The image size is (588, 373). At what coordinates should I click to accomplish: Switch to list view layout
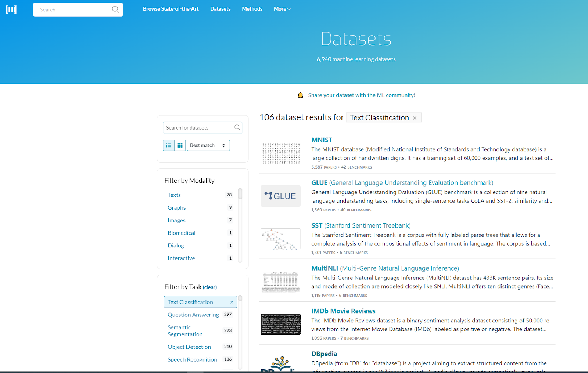[169, 145]
